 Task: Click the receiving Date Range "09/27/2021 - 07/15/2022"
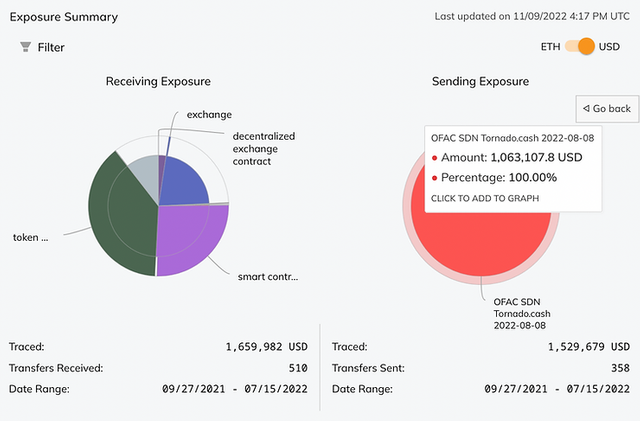click(235, 389)
